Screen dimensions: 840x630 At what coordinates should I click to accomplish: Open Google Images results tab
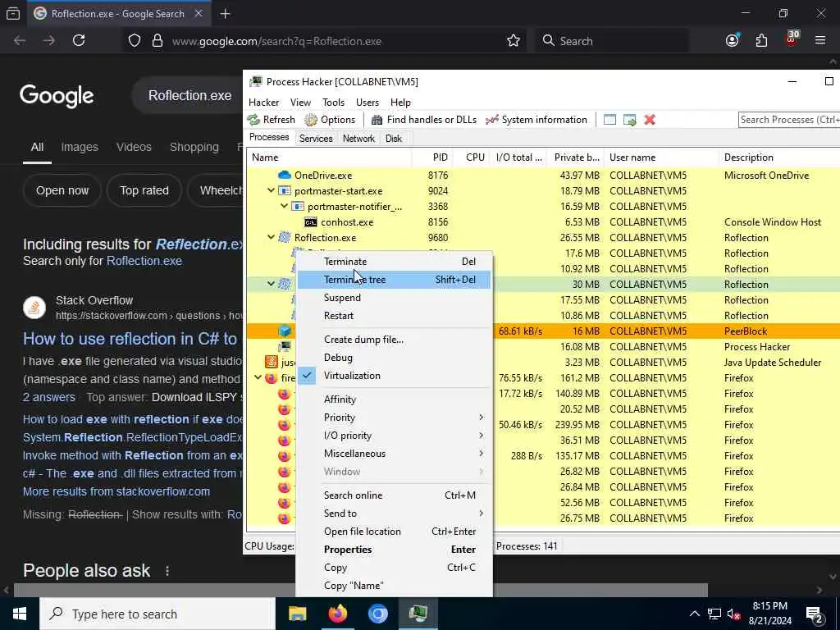pos(80,147)
